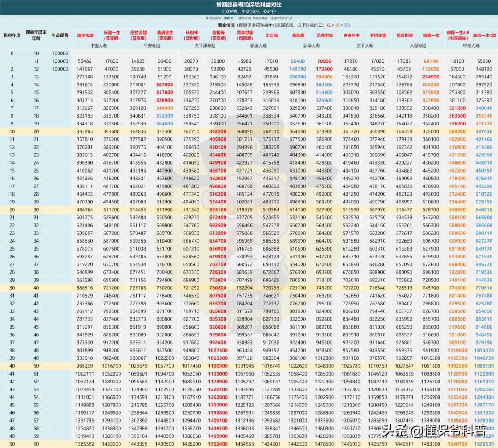Select the 中国人寿 insurer group cell
The image size is (498, 448).
click(x=98, y=46)
